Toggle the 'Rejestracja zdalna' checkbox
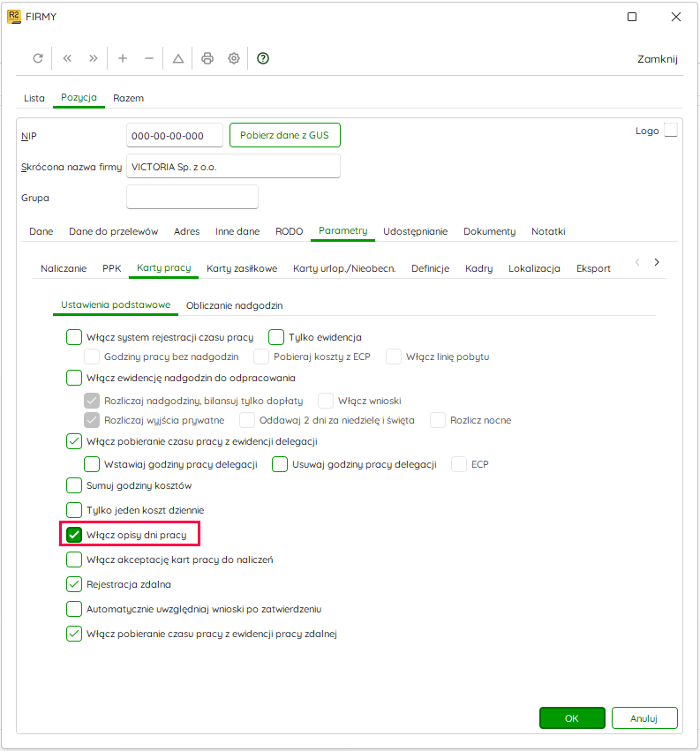The image size is (700, 751). [x=74, y=584]
